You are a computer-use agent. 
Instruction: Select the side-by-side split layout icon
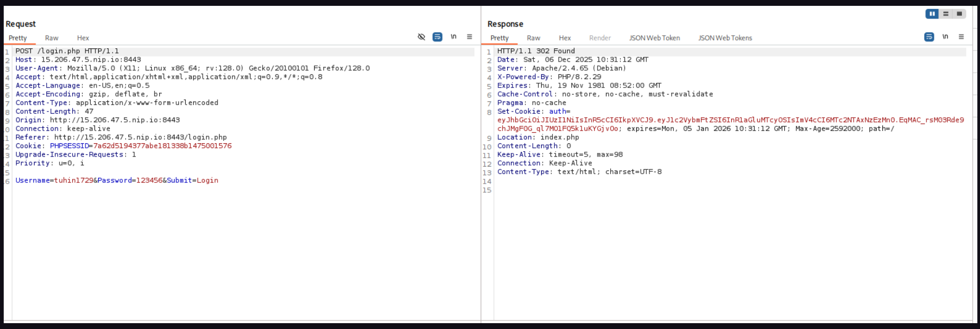pos(932,14)
